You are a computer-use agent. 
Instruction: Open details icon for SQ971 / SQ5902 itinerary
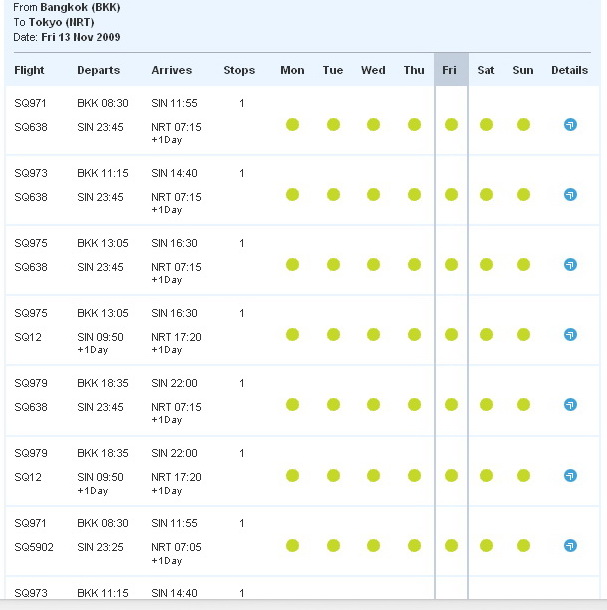pyautogui.click(x=570, y=545)
